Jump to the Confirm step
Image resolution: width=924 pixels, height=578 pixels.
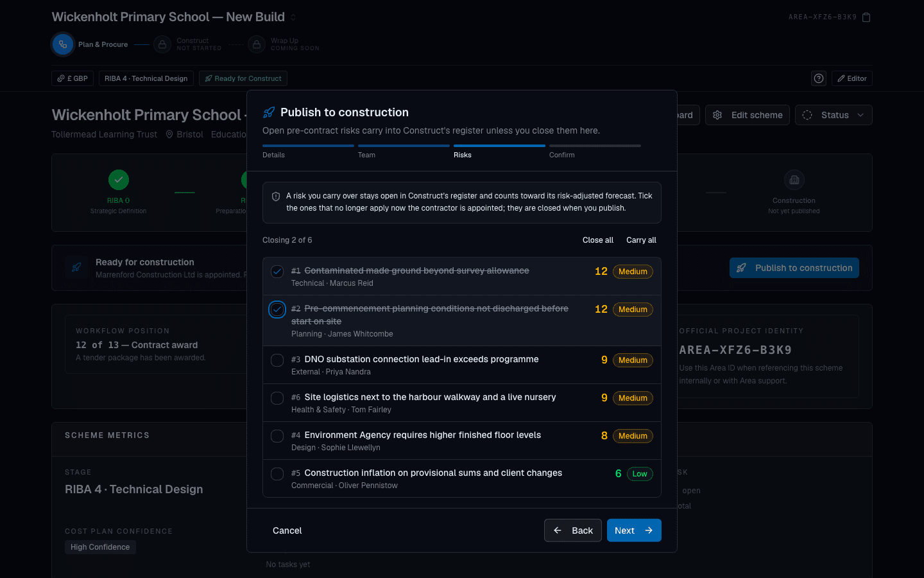click(595, 152)
